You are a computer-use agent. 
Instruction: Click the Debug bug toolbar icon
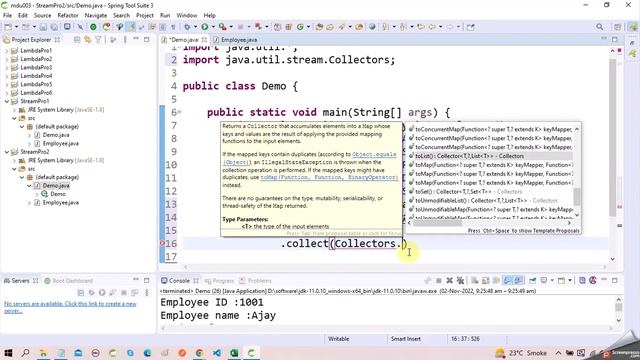click(187, 27)
